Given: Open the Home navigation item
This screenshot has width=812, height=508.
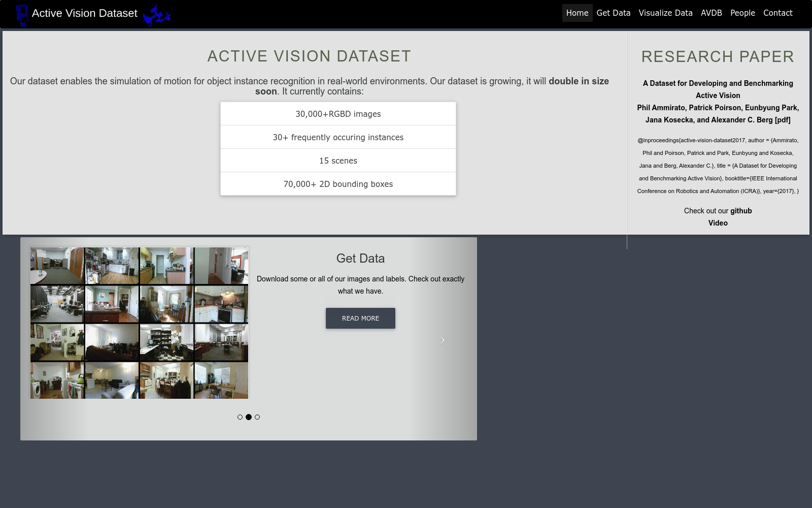Looking at the screenshot, I should (x=577, y=13).
